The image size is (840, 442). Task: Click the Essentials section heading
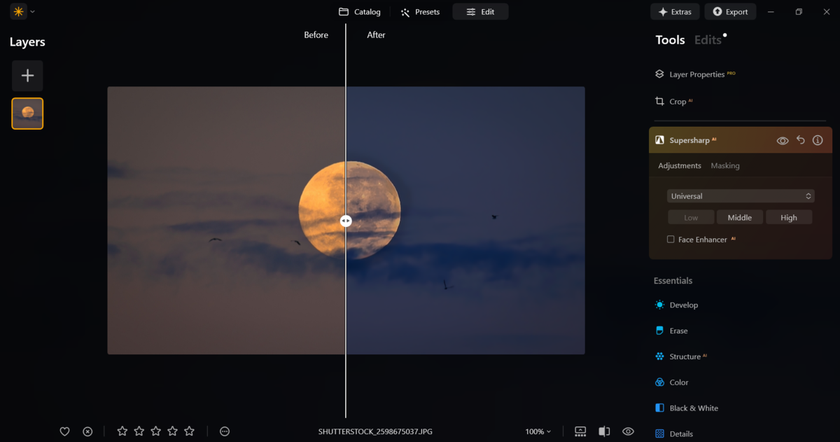(673, 281)
